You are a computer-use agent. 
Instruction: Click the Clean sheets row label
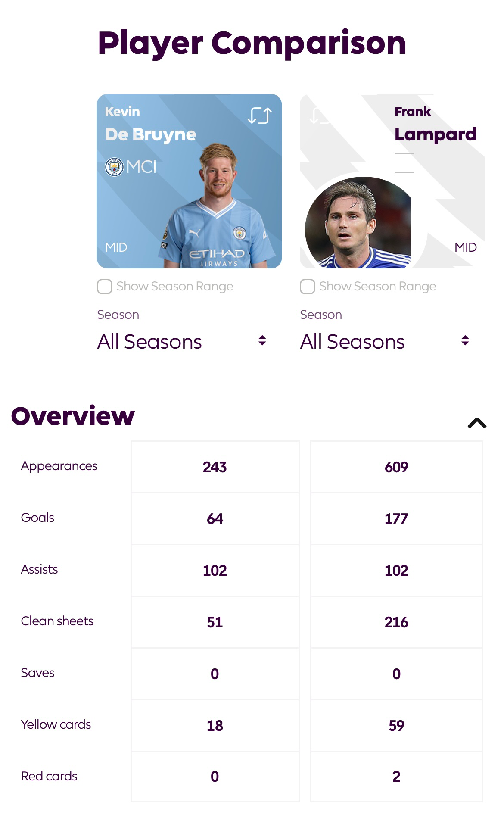(57, 621)
